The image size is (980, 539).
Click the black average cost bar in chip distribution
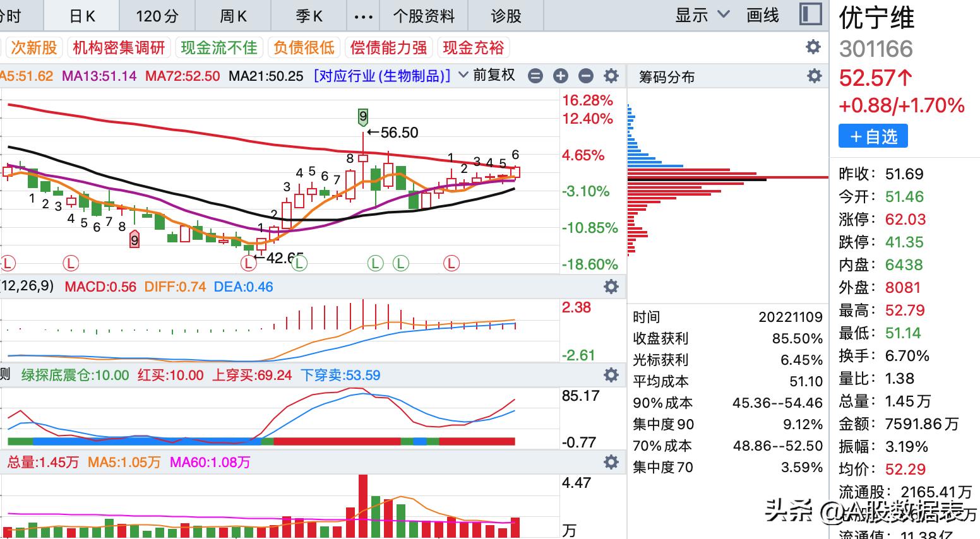coord(697,180)
